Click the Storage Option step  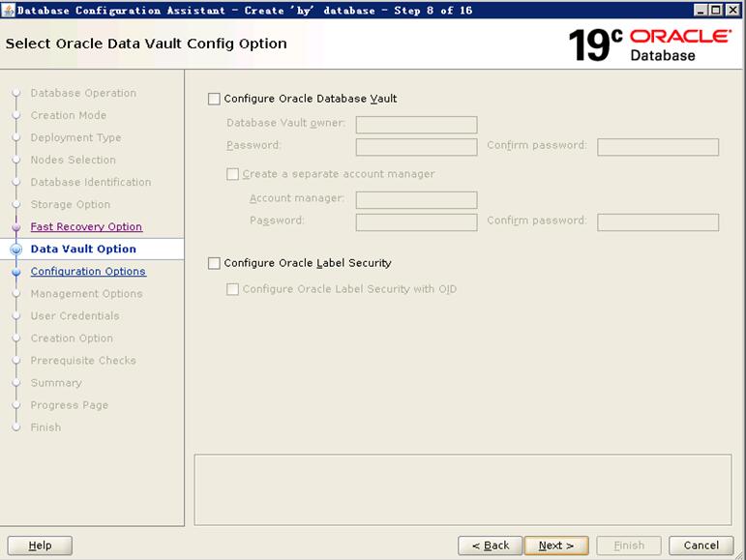tap(71, 204)
